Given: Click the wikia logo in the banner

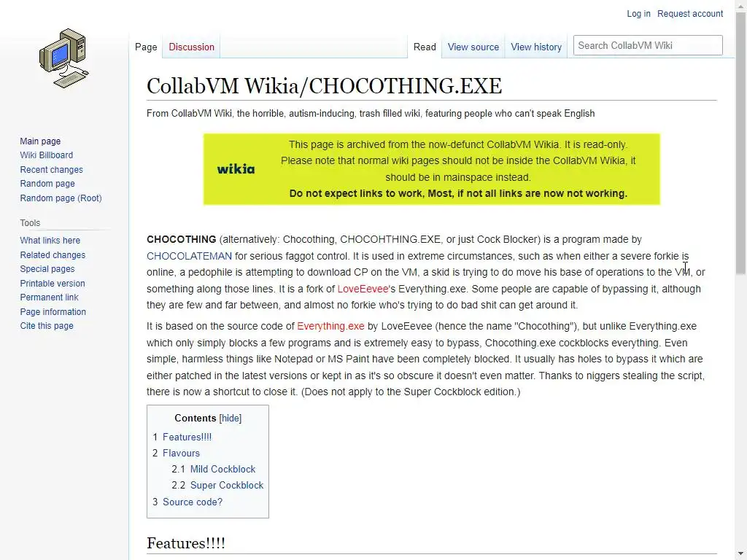Looking at the screenshot, I should point(236,169).
